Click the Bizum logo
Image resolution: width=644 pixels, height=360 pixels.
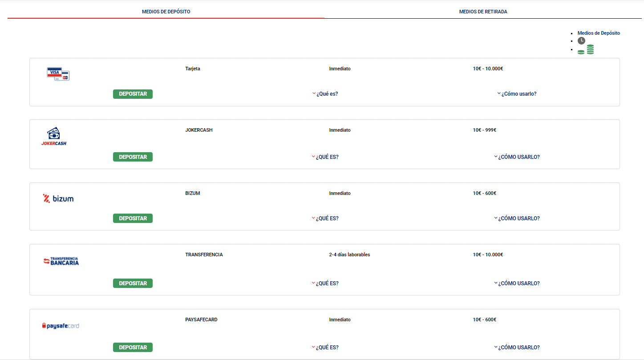click(x=58, y=198)
